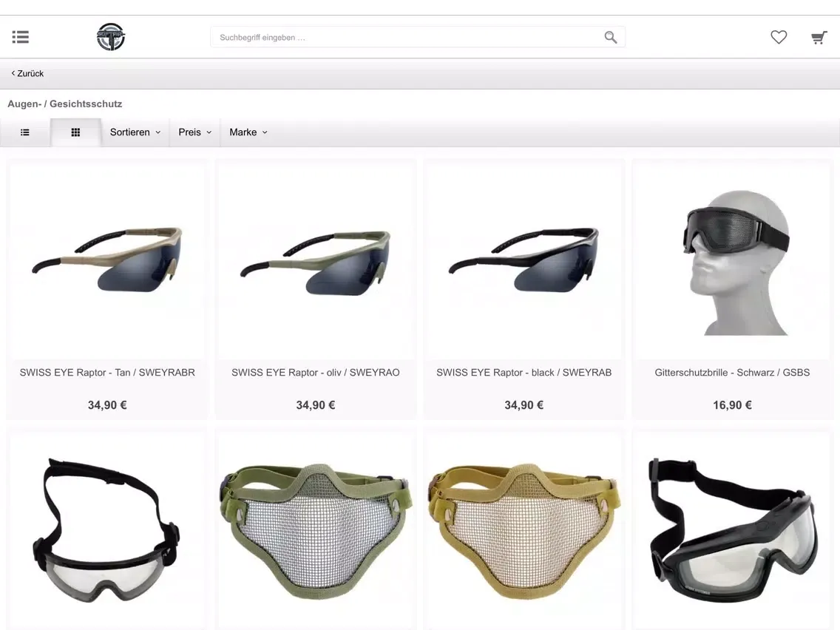
Task: Open the clear-lens goggles with thin black strap
Action: [x=107, y=532]
